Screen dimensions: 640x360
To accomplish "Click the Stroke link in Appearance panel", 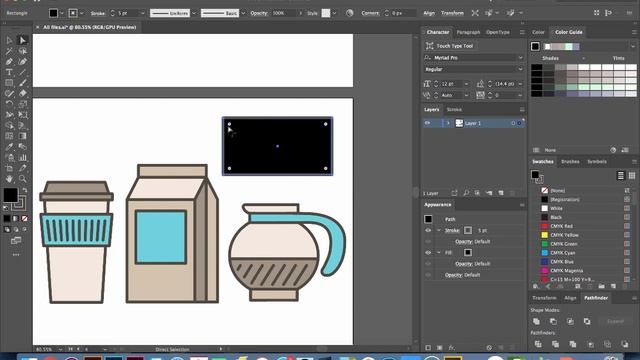I will point(452,230).
